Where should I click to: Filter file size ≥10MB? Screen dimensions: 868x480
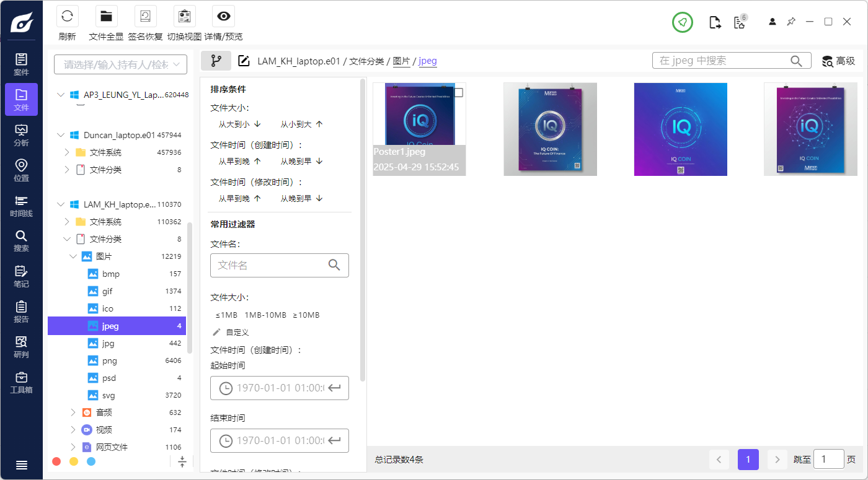click(x=306, y=315)
